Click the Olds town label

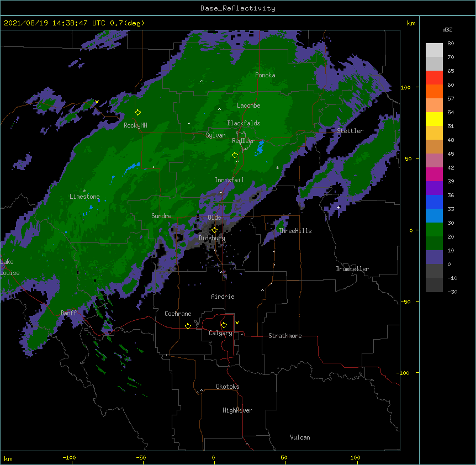coord(214,218)
